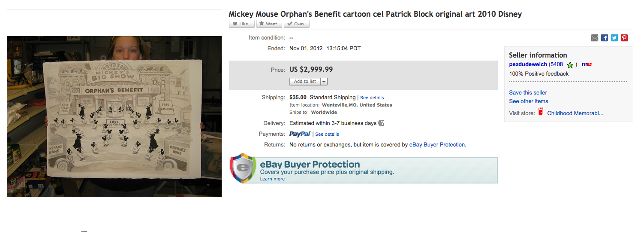This screenshot has width=644, height=232.
Task: Expand the Add to list dropdown arrow
Action: (324, 82)
